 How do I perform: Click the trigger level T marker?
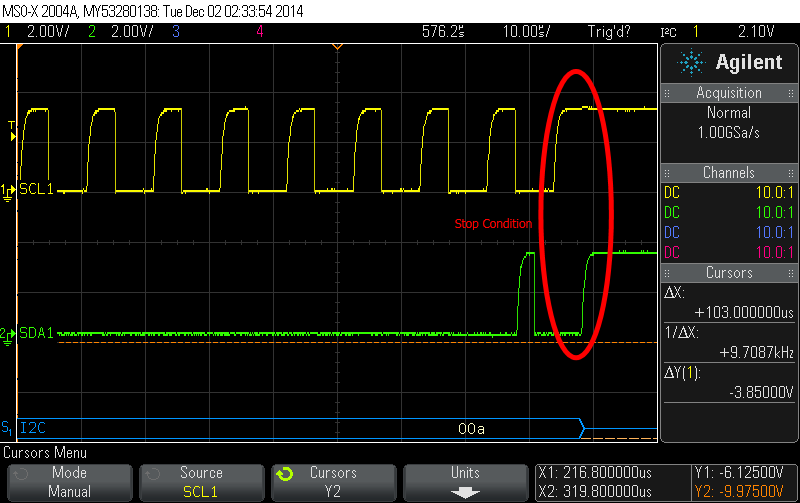(12, 131)
